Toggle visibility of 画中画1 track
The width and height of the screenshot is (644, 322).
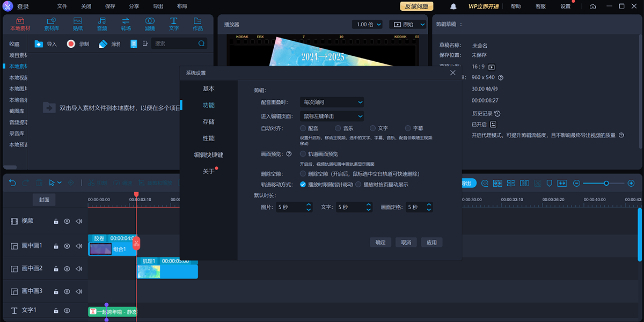[x=67, y=246]
